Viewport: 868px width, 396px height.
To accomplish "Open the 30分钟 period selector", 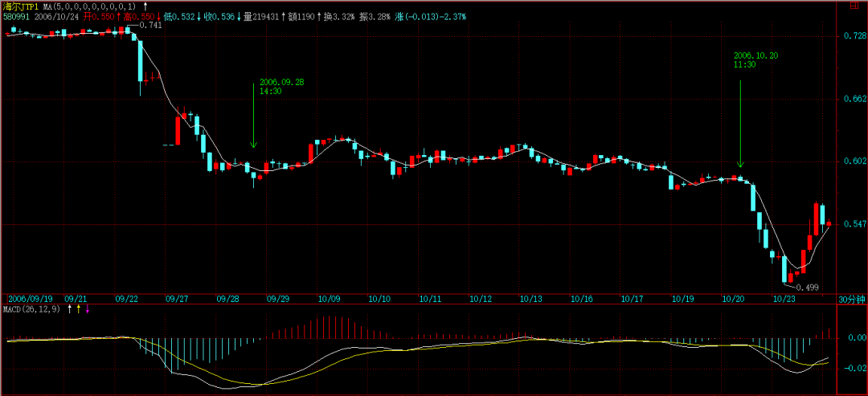I will coord(851,300).
